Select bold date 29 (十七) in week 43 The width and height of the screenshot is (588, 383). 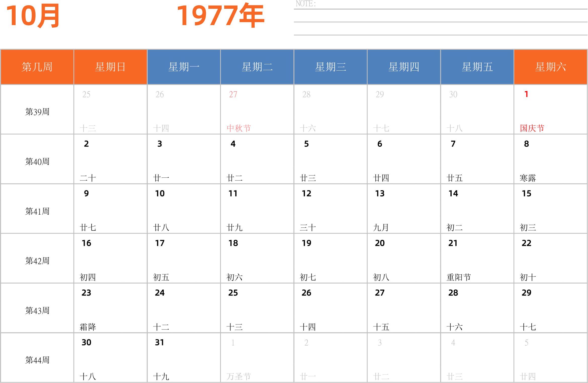click(x=527, y=293)
